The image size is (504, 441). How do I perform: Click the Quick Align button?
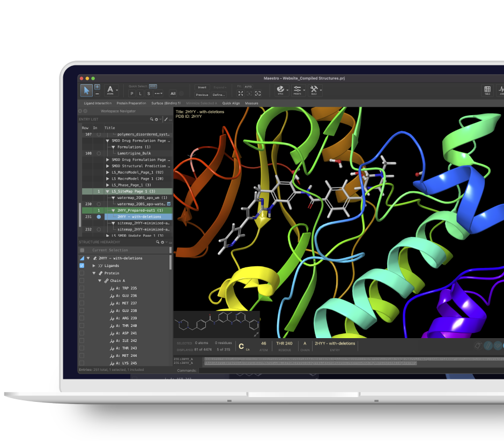pyautogui.click(x=231, y=103)
